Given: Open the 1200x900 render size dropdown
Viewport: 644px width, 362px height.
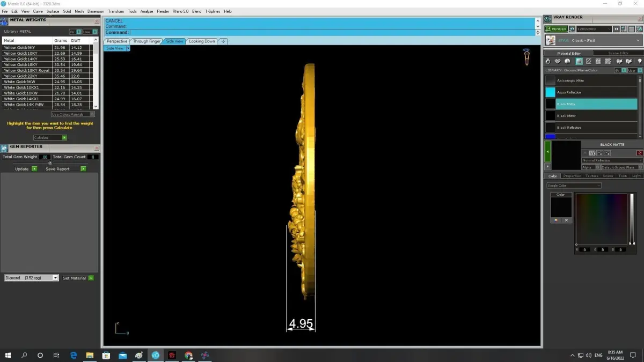Looking at the screenshot, I should click(x=594, y=29).
